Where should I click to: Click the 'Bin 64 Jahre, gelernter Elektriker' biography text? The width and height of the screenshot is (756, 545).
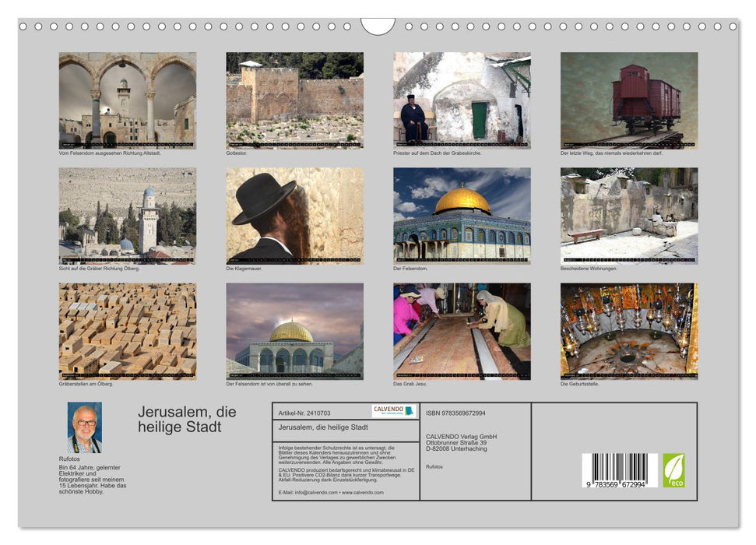[93, 480]
